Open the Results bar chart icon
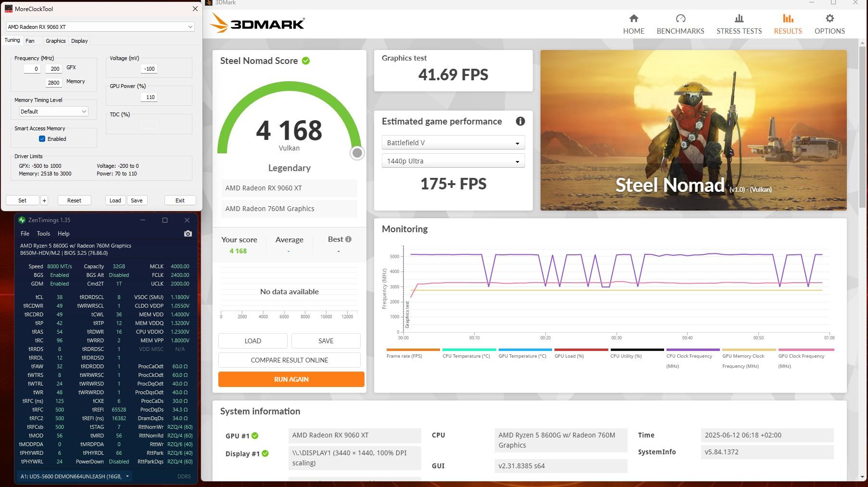The height and width of the screenshot is (487, 868). (788, 18)
